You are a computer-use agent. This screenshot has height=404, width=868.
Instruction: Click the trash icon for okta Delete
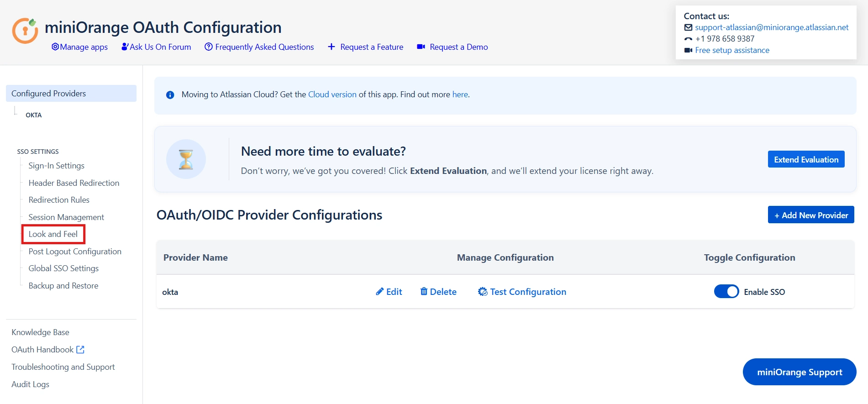pos(424,291)
